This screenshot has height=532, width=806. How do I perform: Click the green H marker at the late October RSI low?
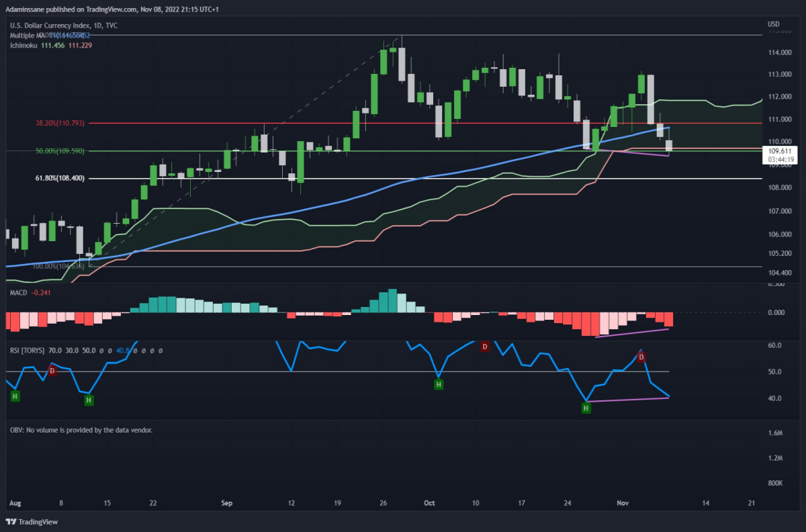tap(586, 408)
